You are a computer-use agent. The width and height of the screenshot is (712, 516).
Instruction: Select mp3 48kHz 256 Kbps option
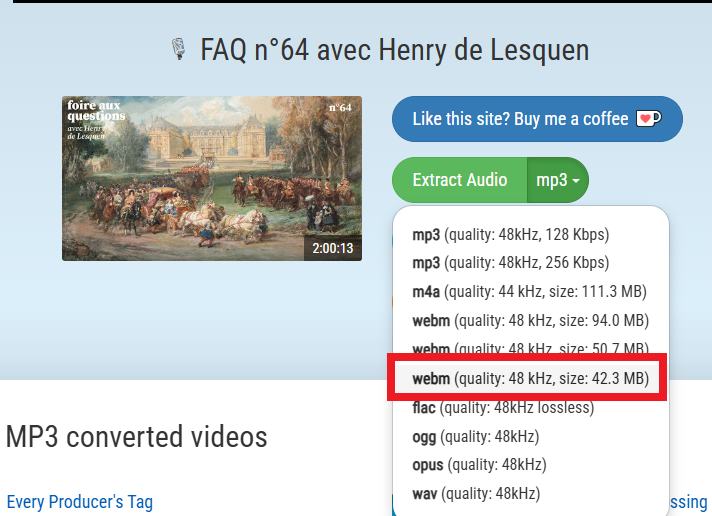pos(510,263)
